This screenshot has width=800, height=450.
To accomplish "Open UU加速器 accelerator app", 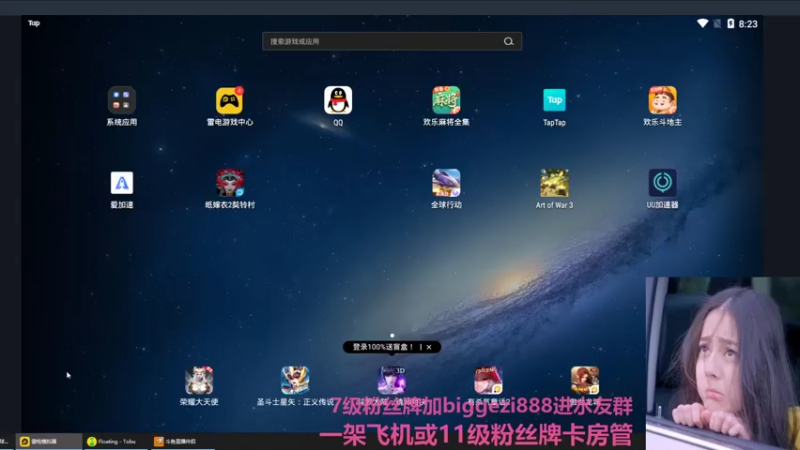I will coord(662,183).
